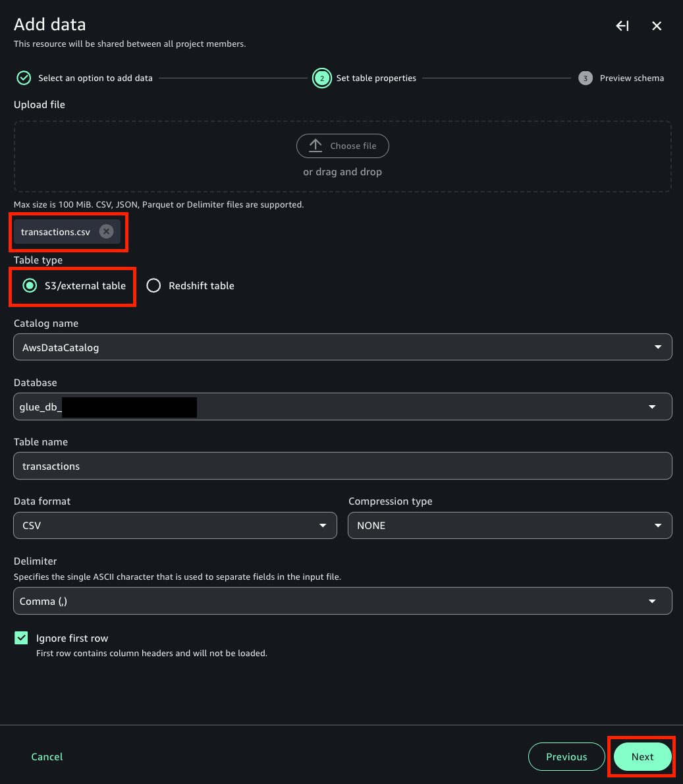The image size is (683, 784).
Task: Expand the Delimiter Comma dropdown
Action: pyautogui.click(x=342, y=601)
